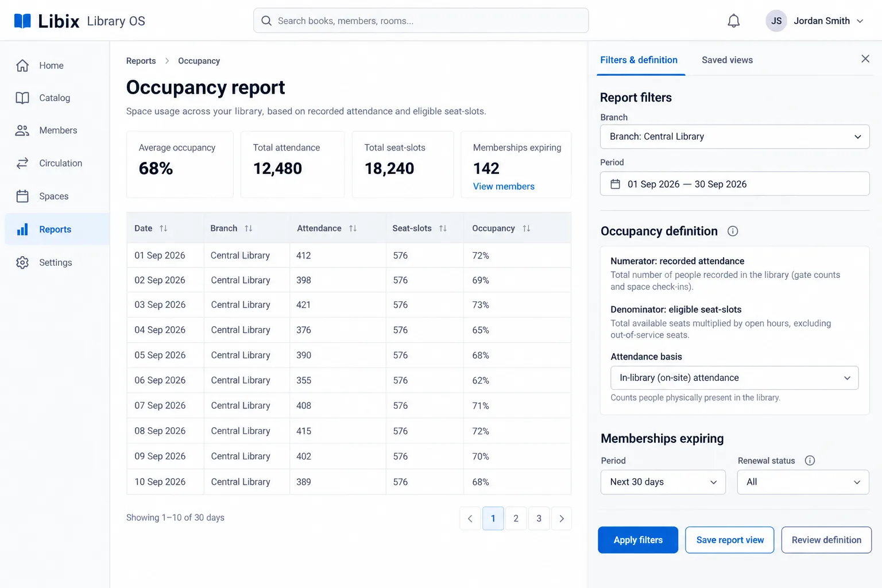Open notifications bell icon
882x588 pixels.
[x=733, y=21]
